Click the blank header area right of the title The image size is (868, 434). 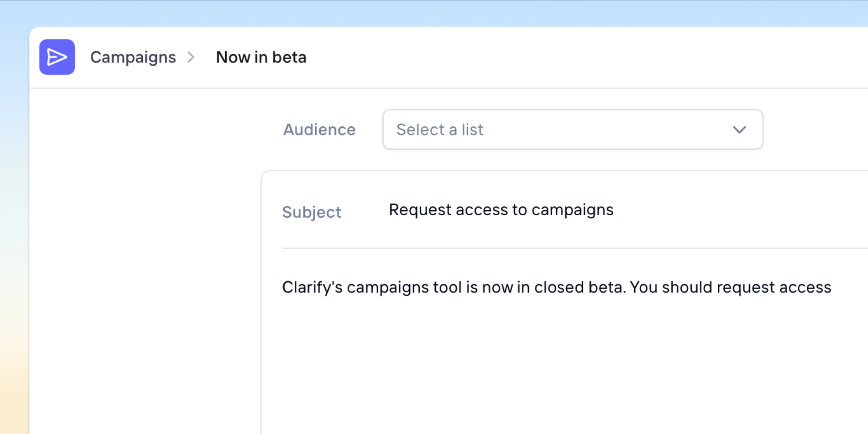[586, 57]
